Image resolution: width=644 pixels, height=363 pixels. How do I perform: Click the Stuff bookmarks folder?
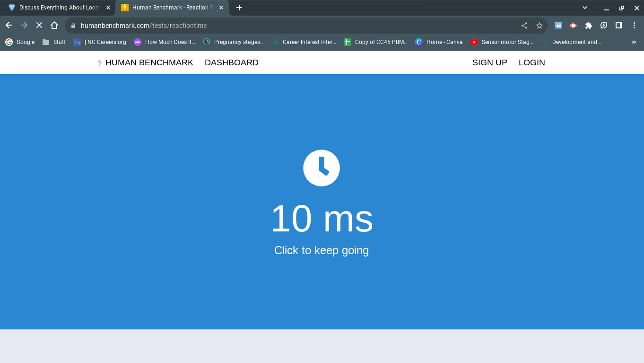[53, 42]
